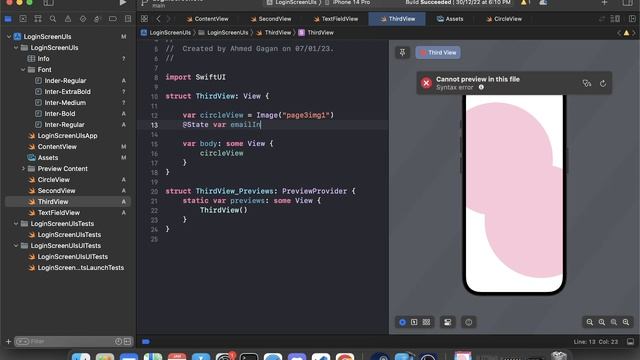Collapse the LoginScreenUIsTests group

(16, 224)
